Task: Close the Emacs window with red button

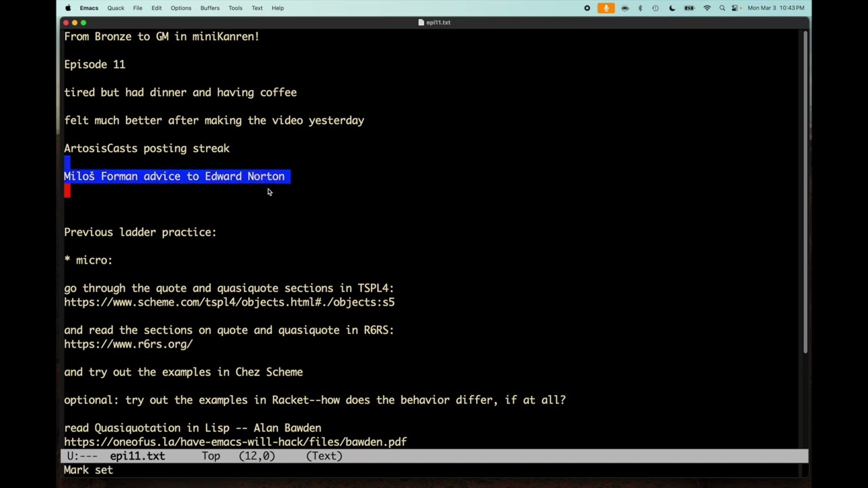Action: [x=66, y=22]
